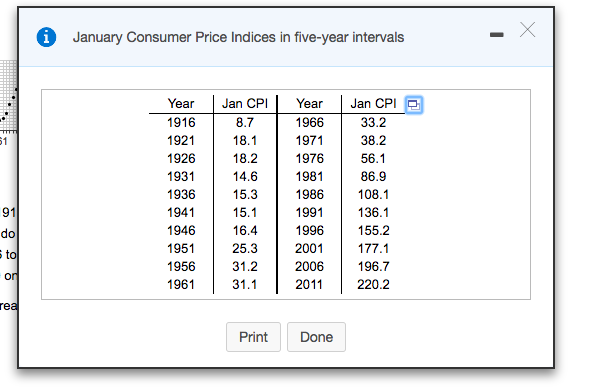The width and height of the screenshot is (592, 388).
Task: Click the 31.2 CPI value
Action: coord(245,267)
